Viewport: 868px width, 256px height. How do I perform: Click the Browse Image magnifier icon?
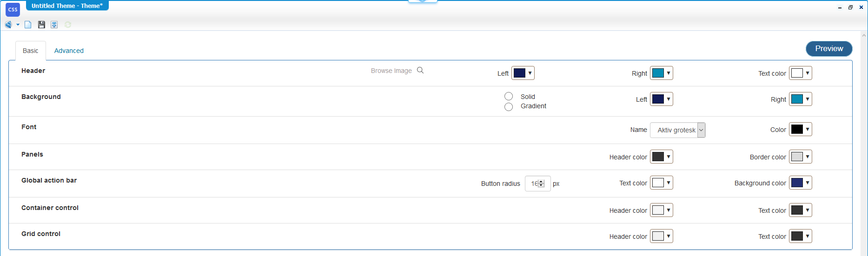420,70
